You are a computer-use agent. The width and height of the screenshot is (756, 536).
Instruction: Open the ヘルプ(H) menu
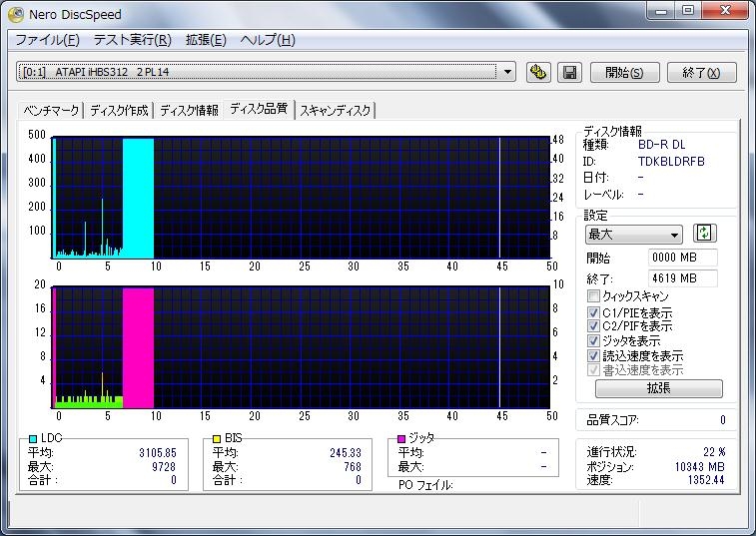[x=268, y=40]
